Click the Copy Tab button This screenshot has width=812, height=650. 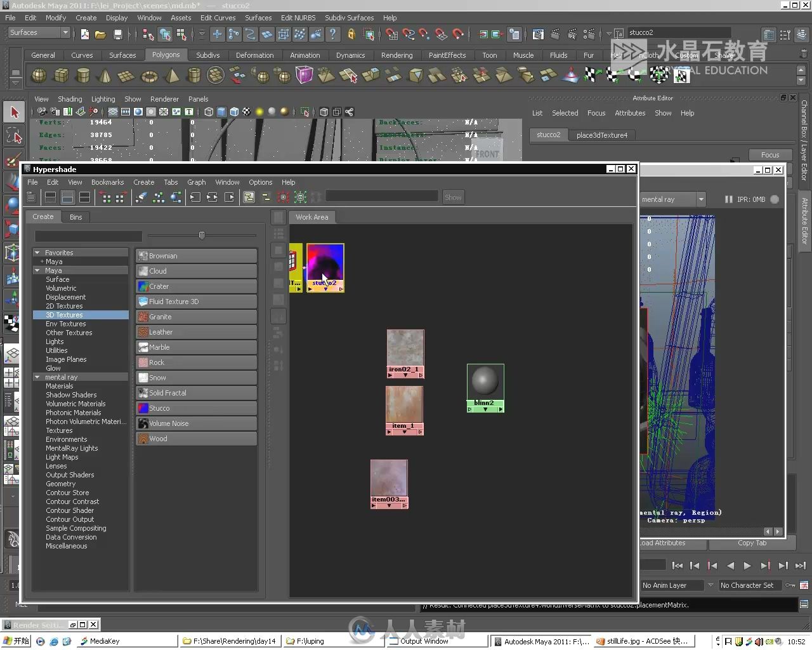pyautogui.click(x=752, y=543)
